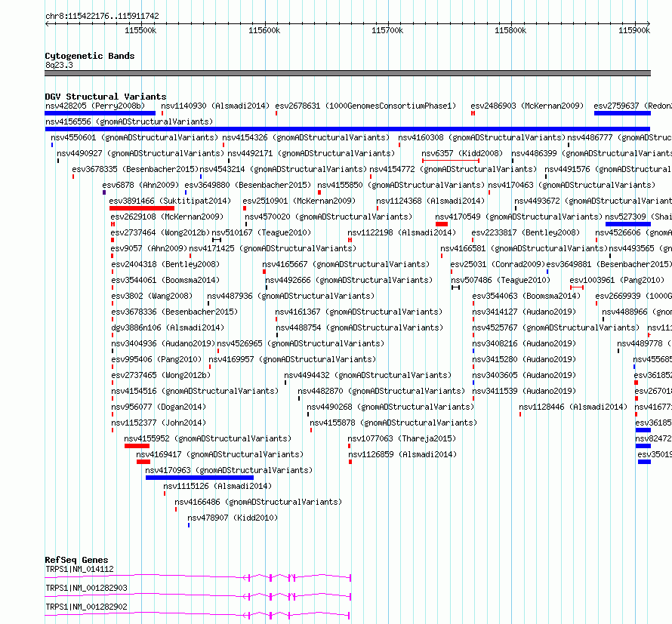Open nsv1077063 (Thareja2015) variant
Screen dimensions: 672x624
coord(402,438)
